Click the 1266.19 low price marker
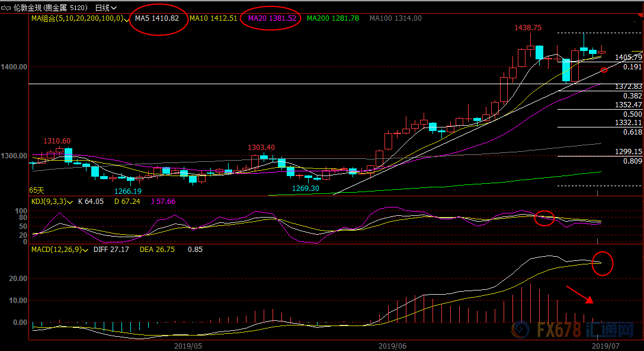This screenshot has width=644, height=351. pyautogui.click(x=128, y=191)
